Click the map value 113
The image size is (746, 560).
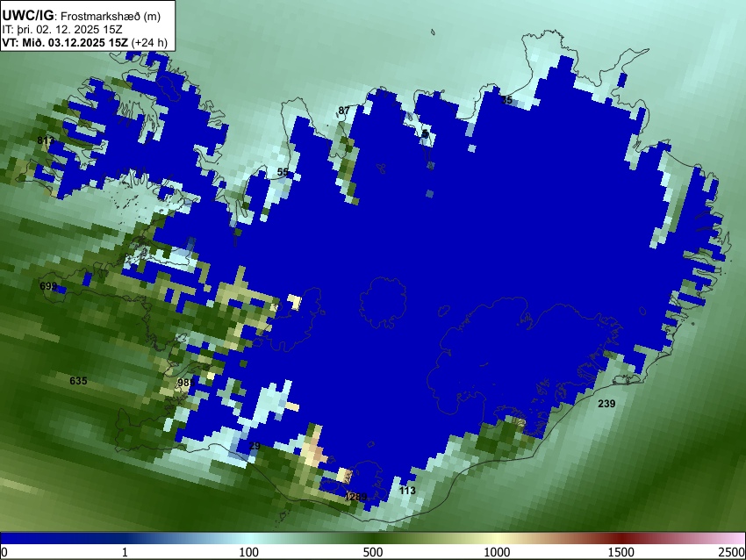pos(407,491)
